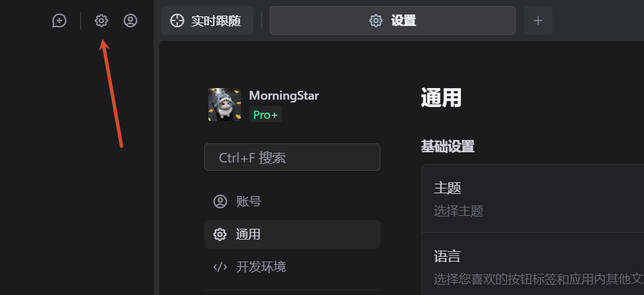Go to the 开发环境 settings section
The width and height of the screenshot is (644, 295).
coord(261,267)
